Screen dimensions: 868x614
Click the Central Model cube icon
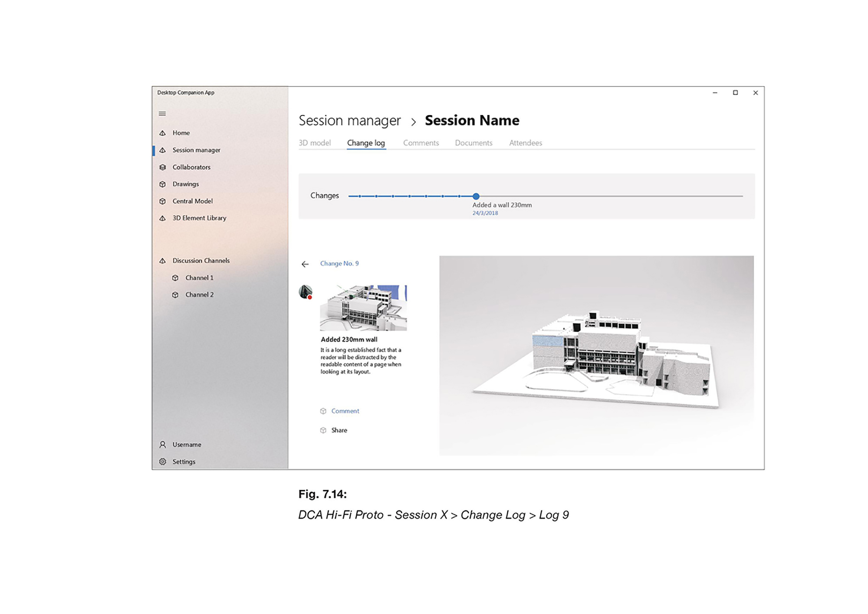(x=162, y=201)
